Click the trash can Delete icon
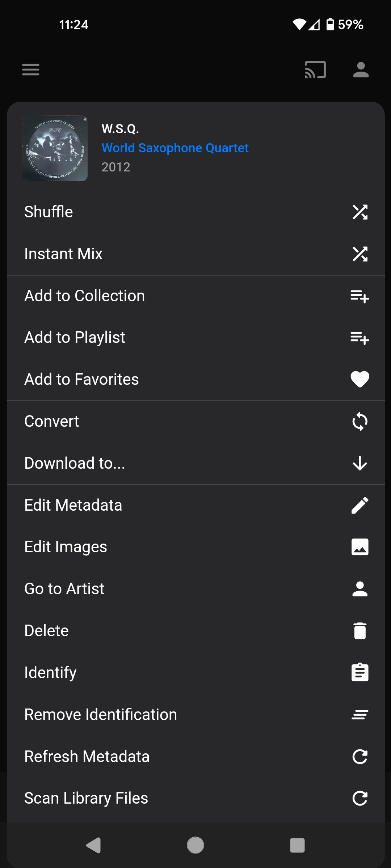The height and width of the screenshot is (868, 391). (x=360, y=631)
